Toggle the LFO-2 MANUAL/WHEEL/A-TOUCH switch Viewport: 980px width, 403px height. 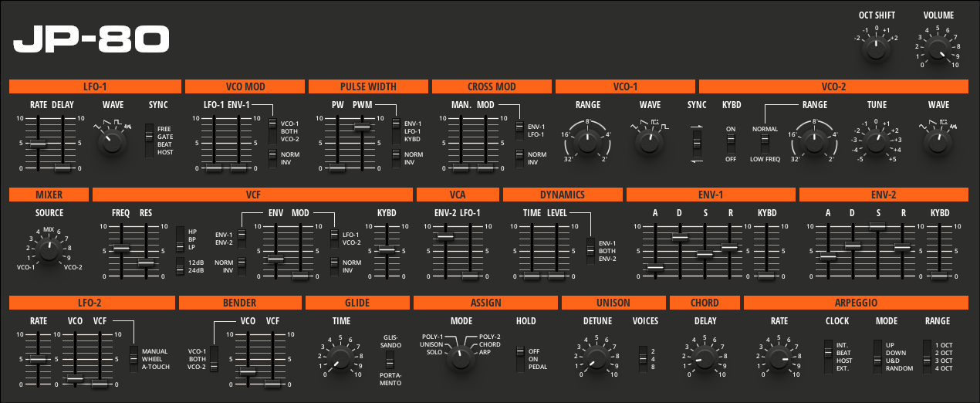pyautogui.click(x=133, y=357)
